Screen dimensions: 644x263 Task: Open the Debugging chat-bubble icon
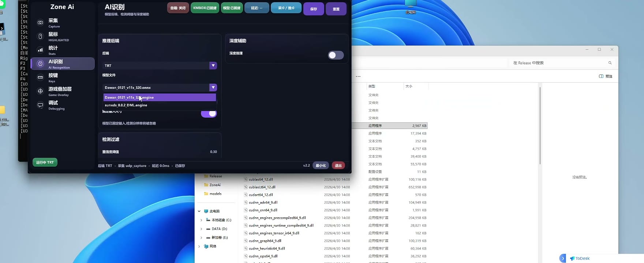click(x=40, y=105)
